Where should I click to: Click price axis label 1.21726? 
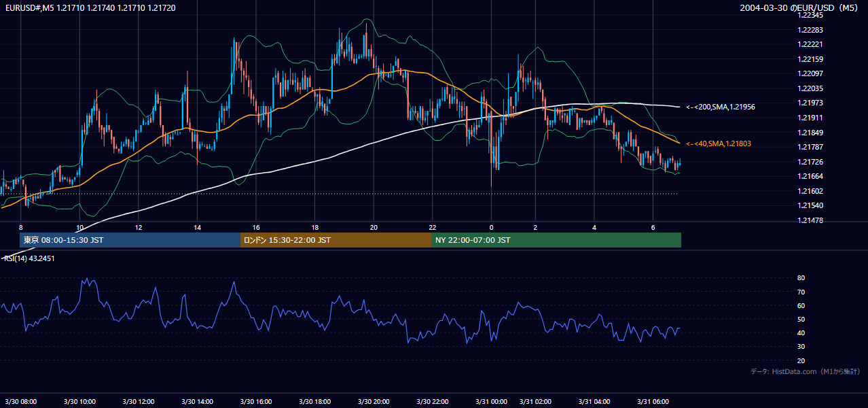811,162
